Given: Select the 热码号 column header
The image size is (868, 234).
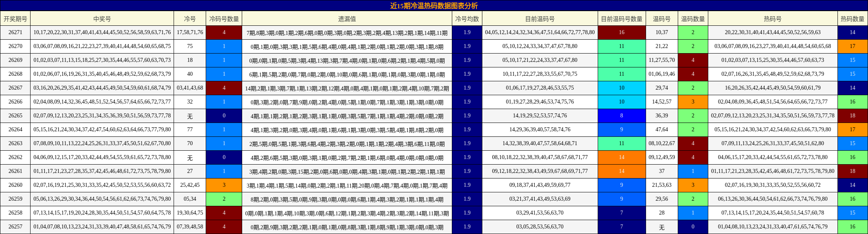Looking at the screenshot, I should (772, 19).
